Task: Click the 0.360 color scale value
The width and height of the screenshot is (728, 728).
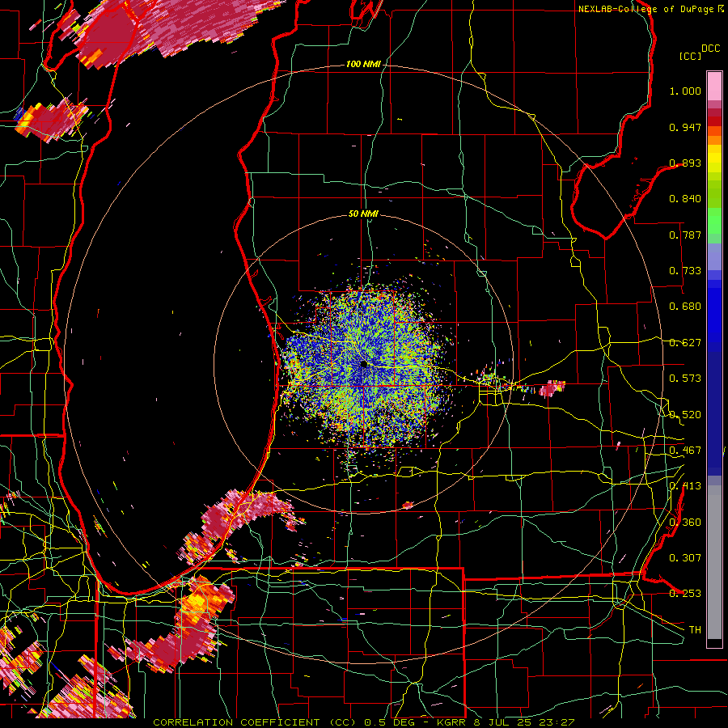Action: pos(685,523)
